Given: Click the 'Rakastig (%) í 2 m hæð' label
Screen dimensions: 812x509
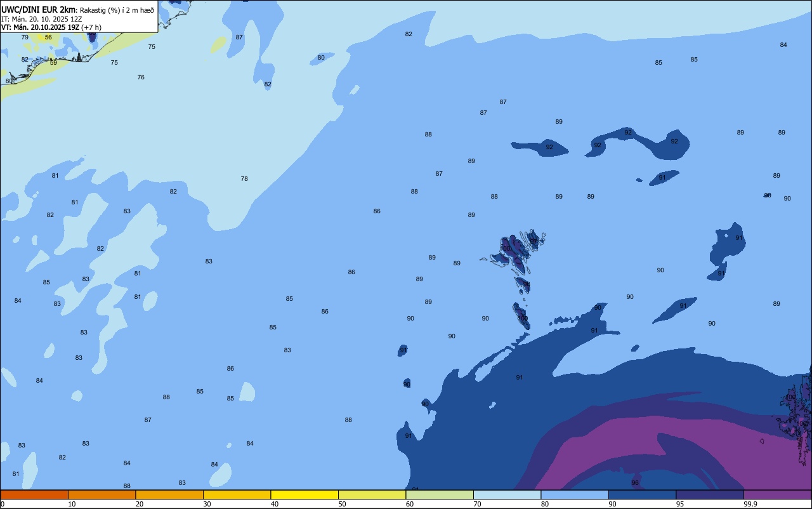Looking at the screenshot, I should click(117, 10).
